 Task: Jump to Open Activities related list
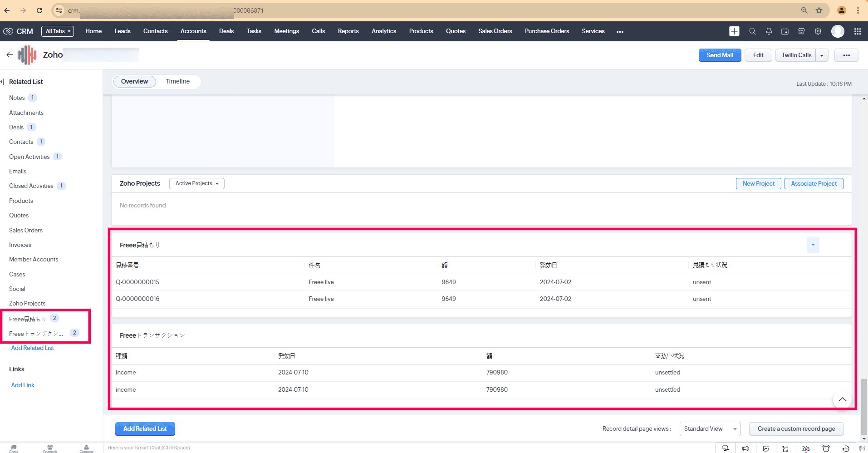[29, 157]
